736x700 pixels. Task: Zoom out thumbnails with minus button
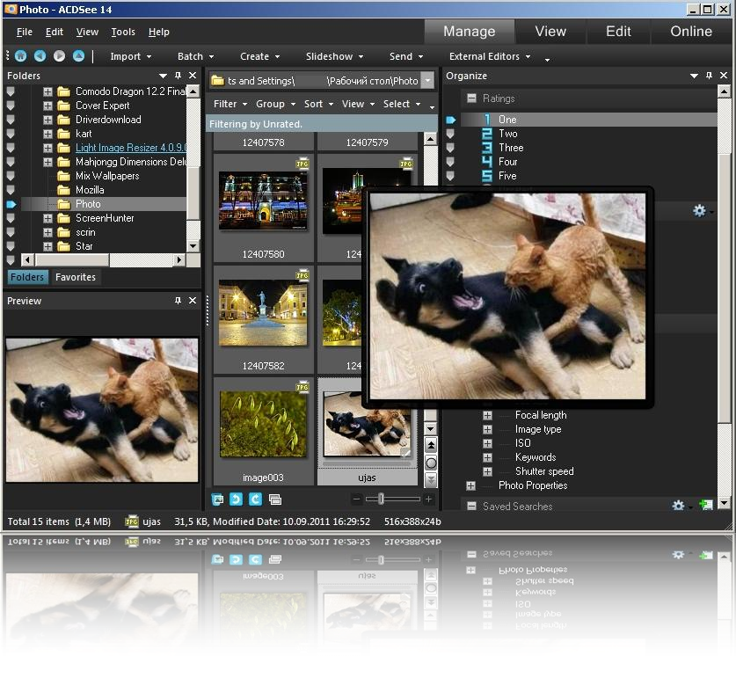tap(357, 499)
